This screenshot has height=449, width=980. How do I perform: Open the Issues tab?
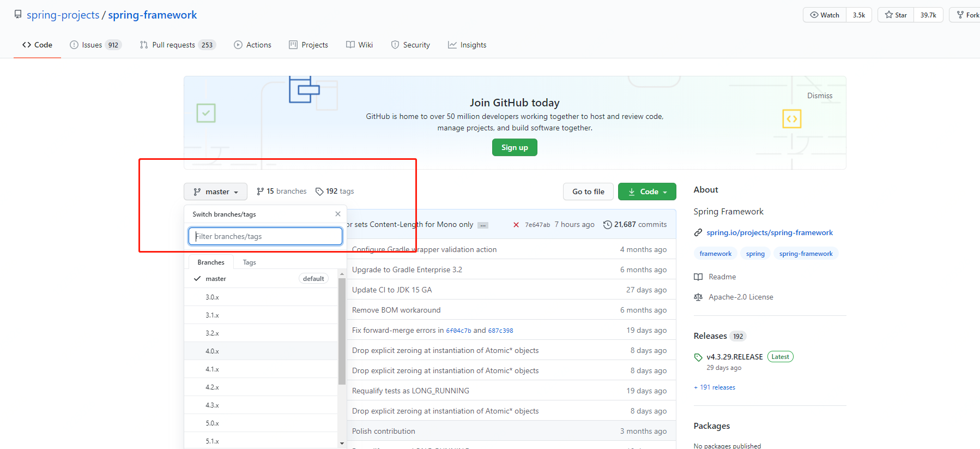[95, 45]
